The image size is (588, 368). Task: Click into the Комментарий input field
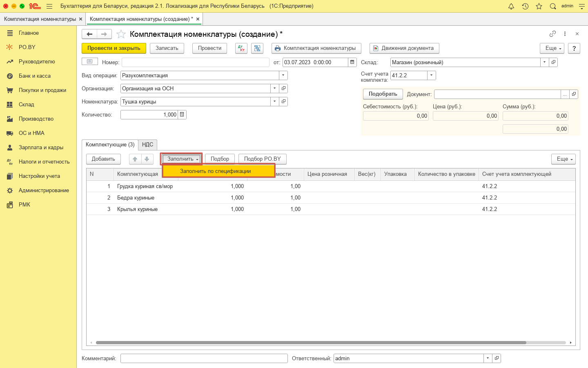pyautogui.click(x=204, y=358)
